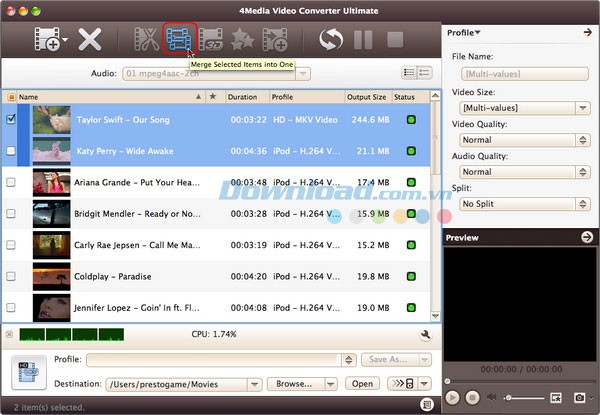Open settings with the wrench icon
Screen dimensions: 600x415
click(426, 335)
